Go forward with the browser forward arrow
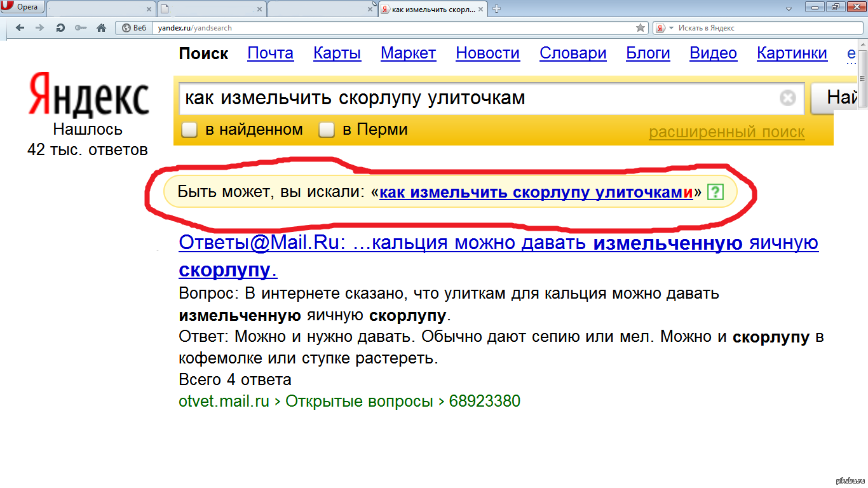Viewport: 868px width, 488px height. click(x=40, y=28)
